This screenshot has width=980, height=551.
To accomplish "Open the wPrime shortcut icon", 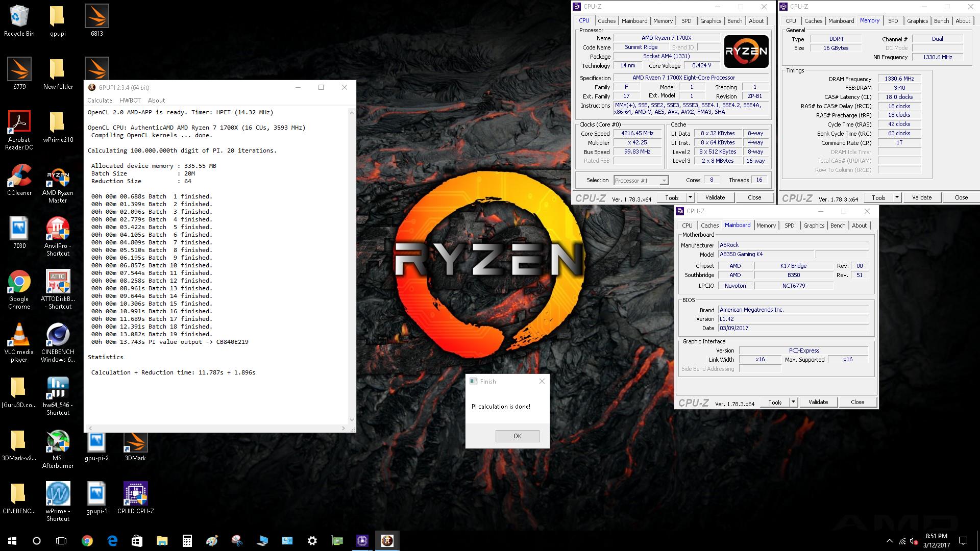I will coord(58,502).
